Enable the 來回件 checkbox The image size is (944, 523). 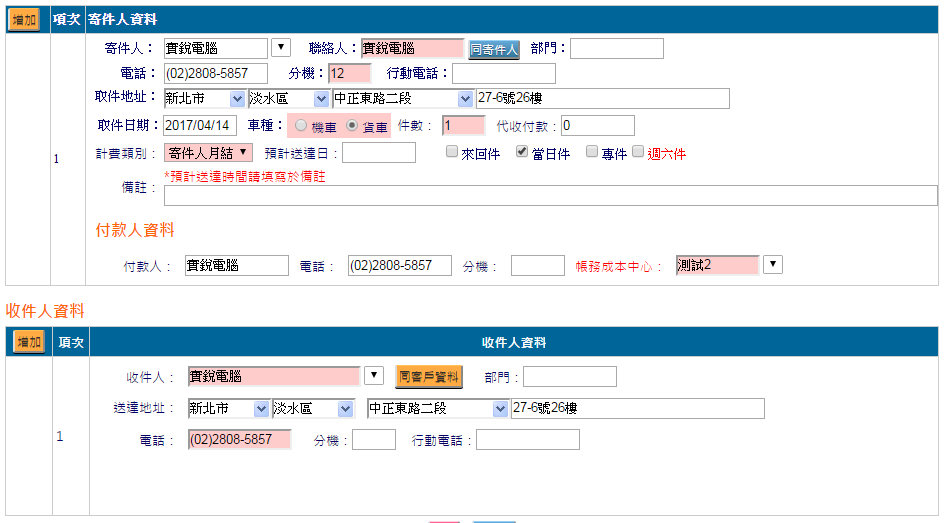click(x=452, y=152)
